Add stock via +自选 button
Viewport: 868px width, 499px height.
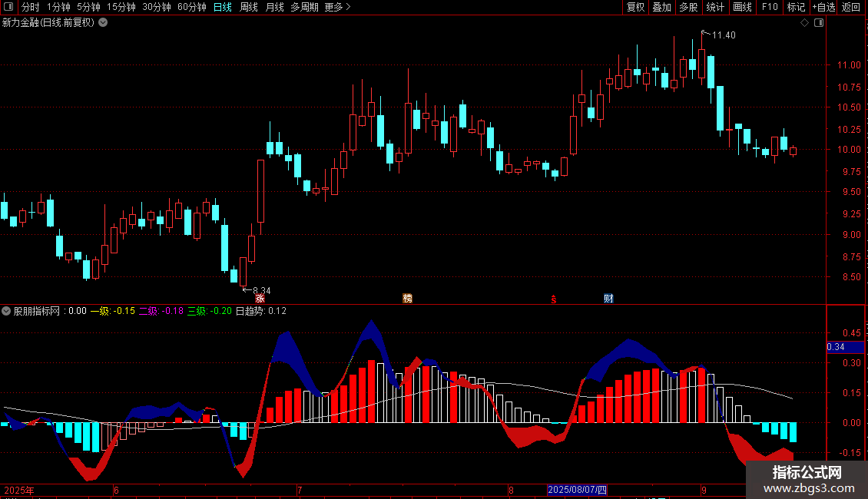823,7
